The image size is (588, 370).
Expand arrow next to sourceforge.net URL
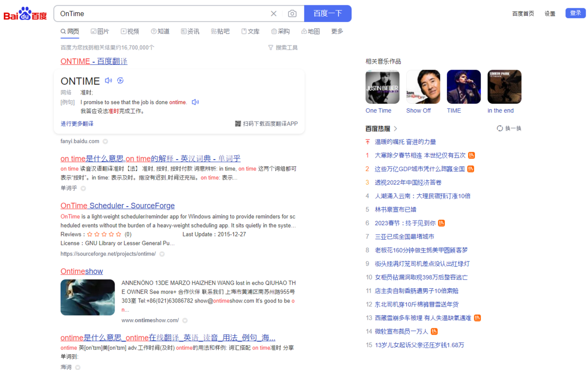(162, 254)
